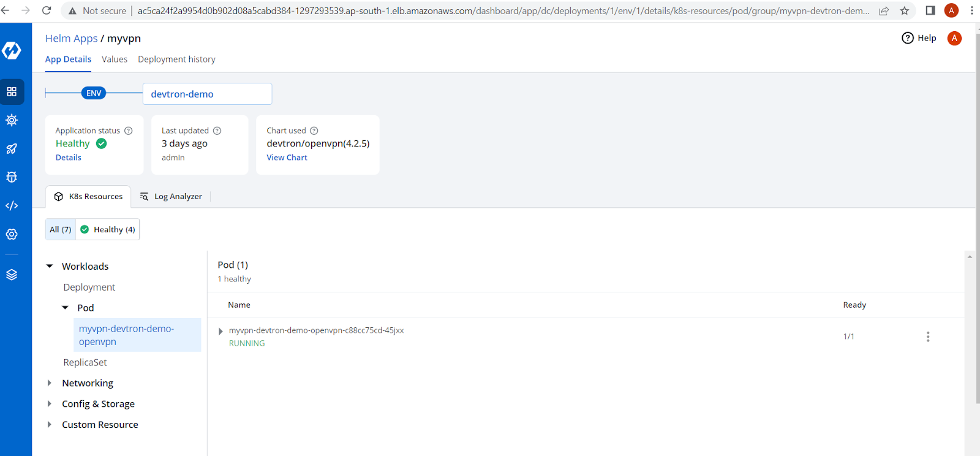980x456 pixels.
Task: Click the Ready column header
Action: pyautogui.click(x=854, y=305)
